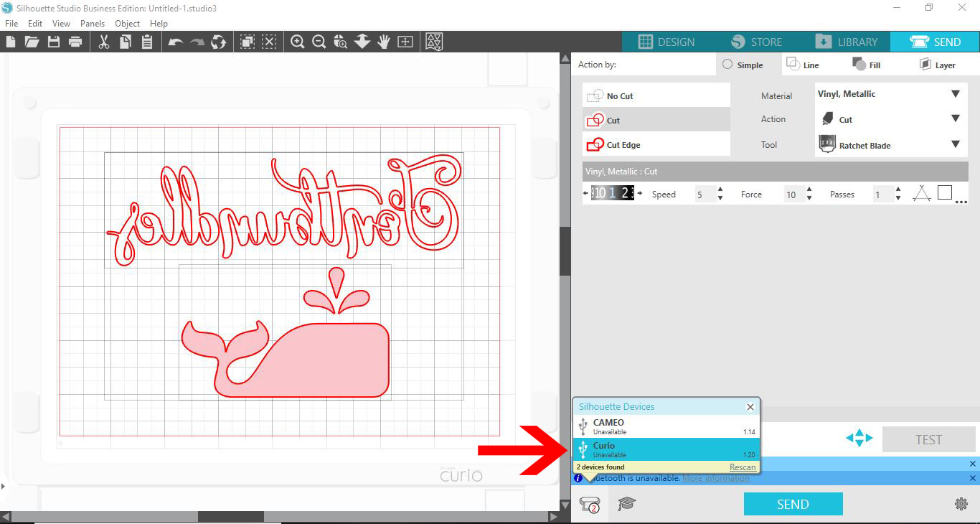980x524 pixels.
Task: Dismiss the Bluetooth unavailable notification
Action: [973, 478]
